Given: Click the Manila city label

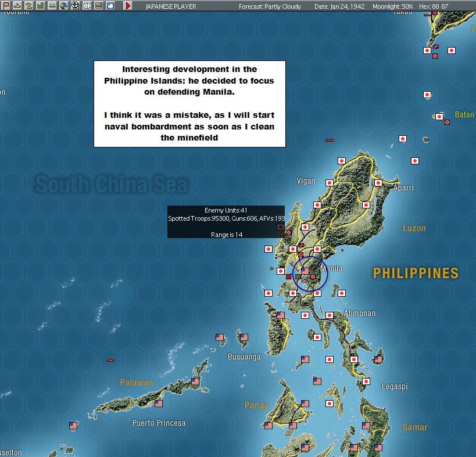Looking at the screenshot, I should pyautogui.click(x=331, y=268).
